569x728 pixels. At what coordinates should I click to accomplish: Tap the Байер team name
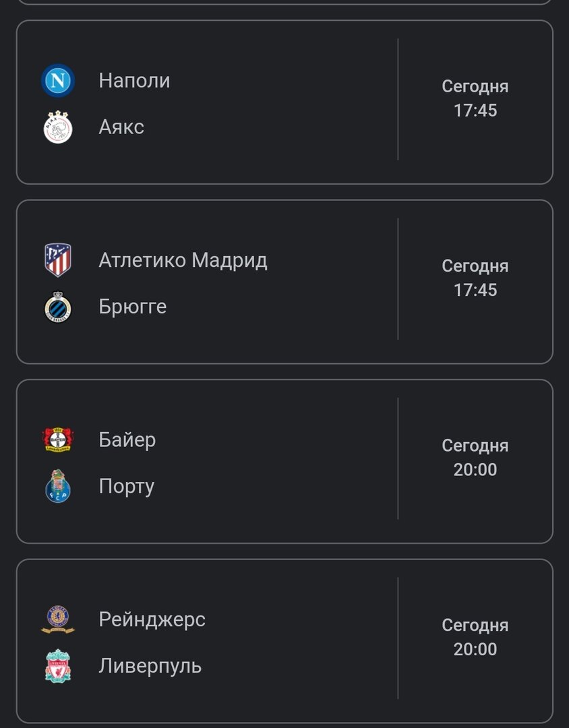(127, 440)
